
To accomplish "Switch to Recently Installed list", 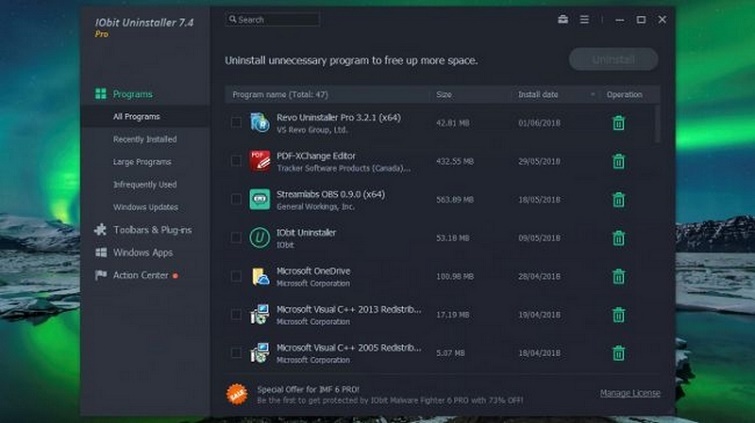I will [x=144, y=139].
